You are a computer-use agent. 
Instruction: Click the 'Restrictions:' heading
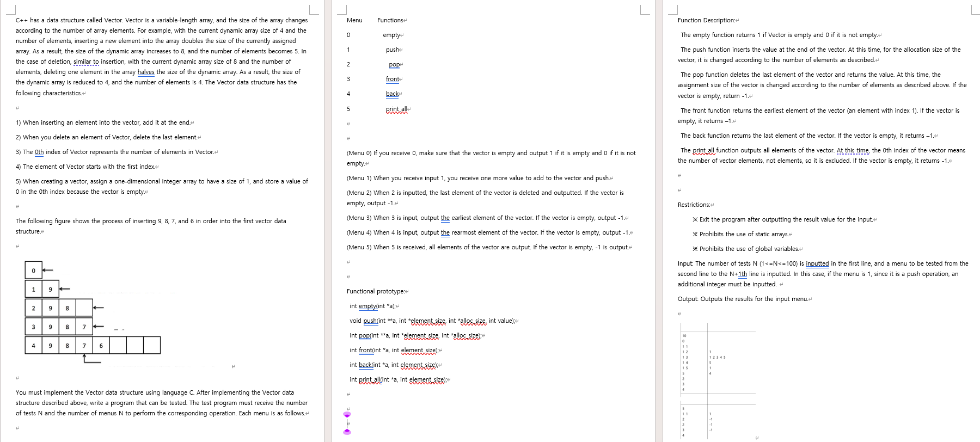tap(694, 205)
